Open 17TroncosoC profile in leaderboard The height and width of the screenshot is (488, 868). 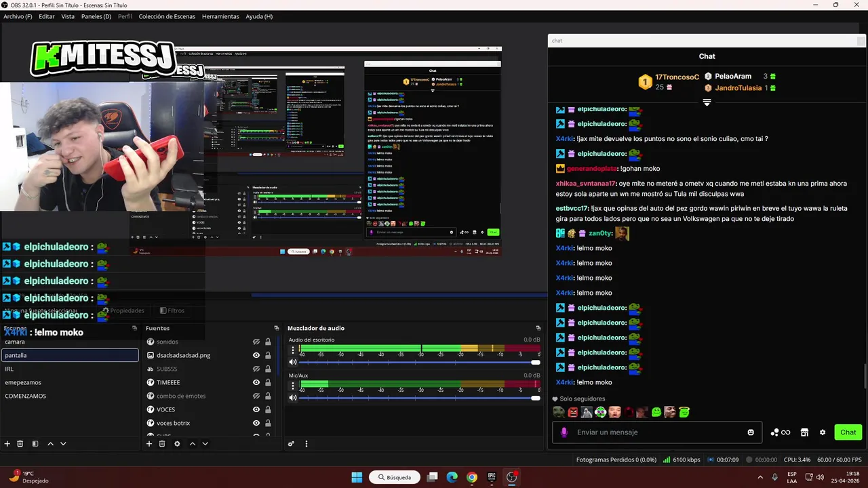coord(677,77)
